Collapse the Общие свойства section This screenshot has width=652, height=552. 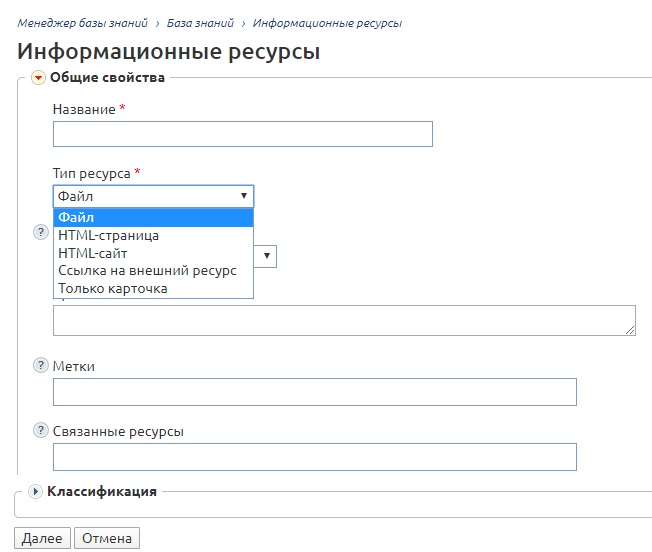[38, 77]
